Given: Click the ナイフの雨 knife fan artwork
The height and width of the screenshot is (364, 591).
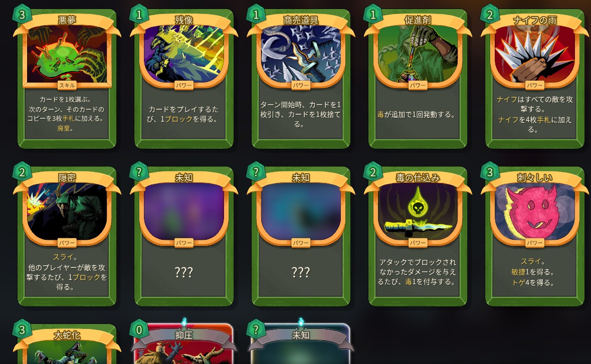Looking at the screenshot, I should click(534, 55).
